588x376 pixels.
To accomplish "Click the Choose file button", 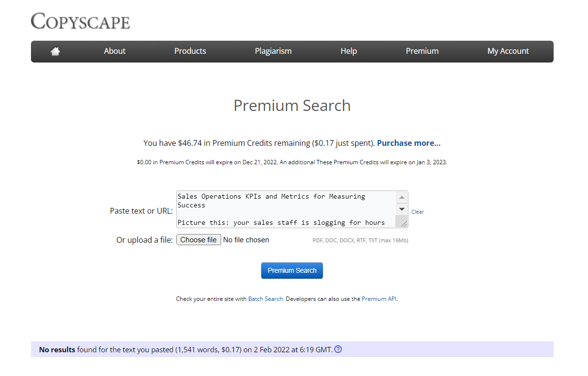I will click(x=198, y=240).
